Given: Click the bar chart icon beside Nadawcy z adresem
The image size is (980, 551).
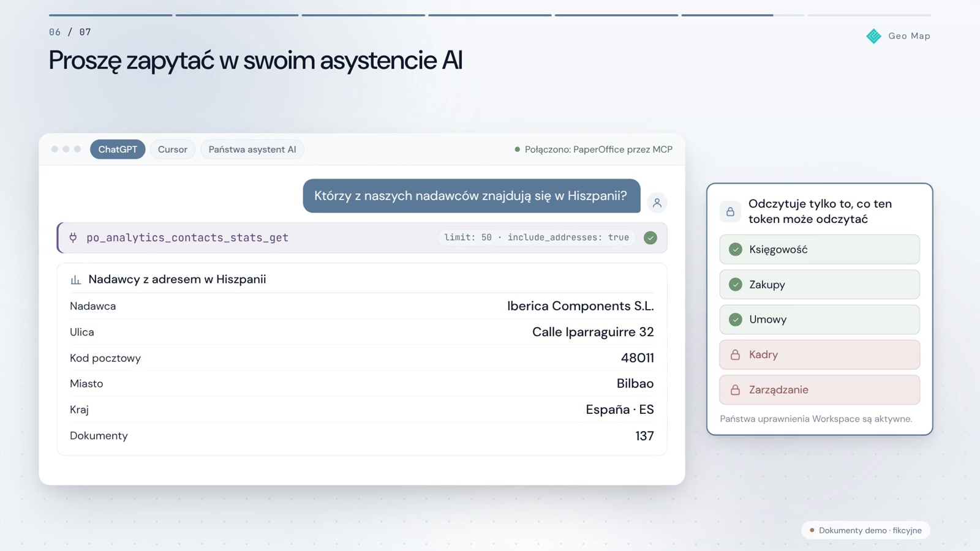Looking at the screenshot, I should [x=76, y=280].
